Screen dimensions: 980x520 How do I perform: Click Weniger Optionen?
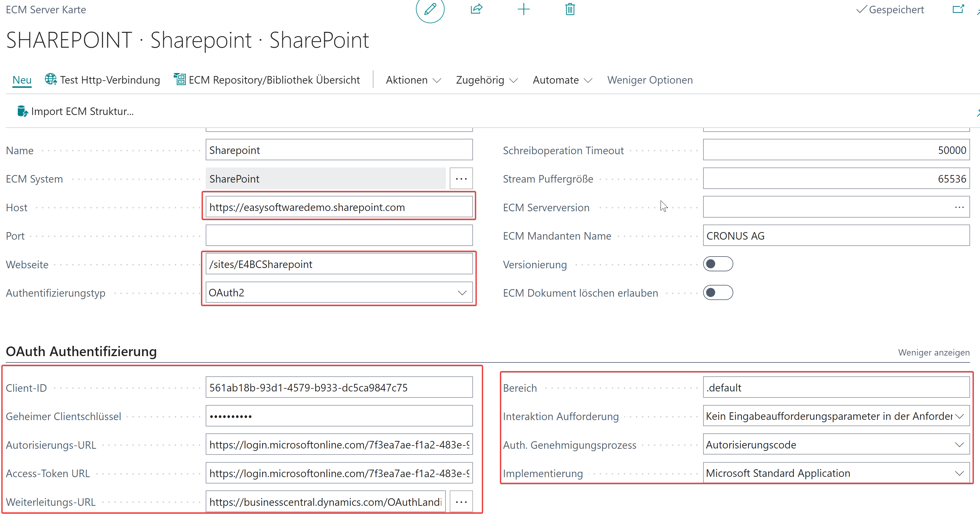(650, 80)
